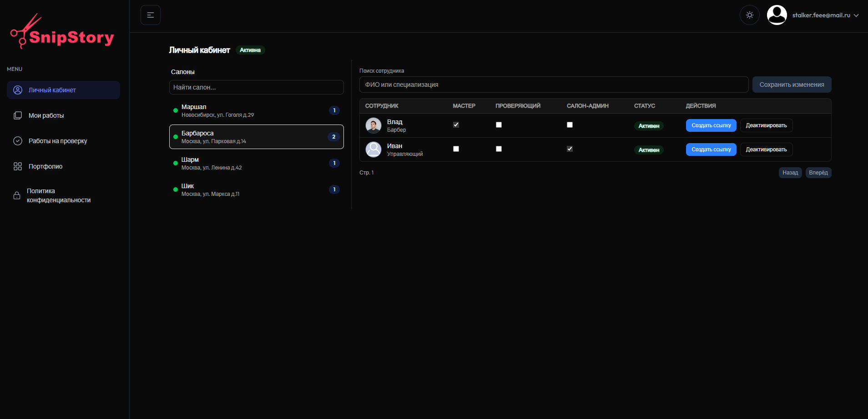Click the Управляющий role under Иван
This screenshot has width=868, height=419.
[405, 154]
